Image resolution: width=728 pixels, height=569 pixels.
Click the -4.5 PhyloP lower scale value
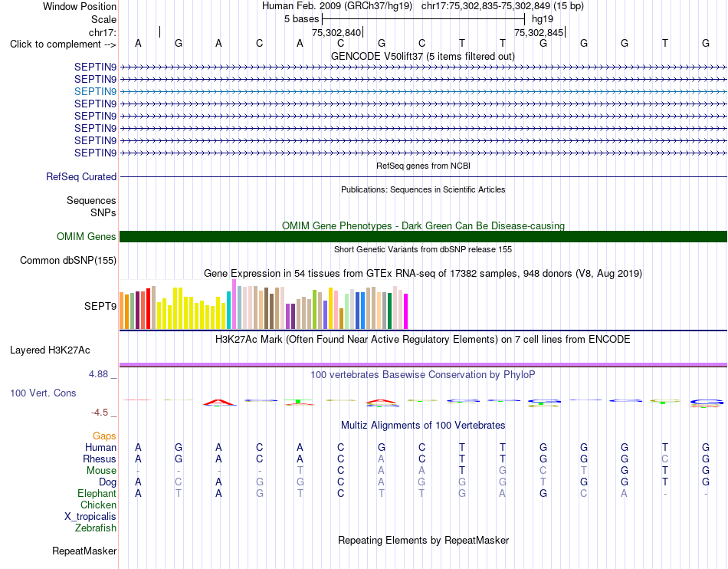[100, 413]
